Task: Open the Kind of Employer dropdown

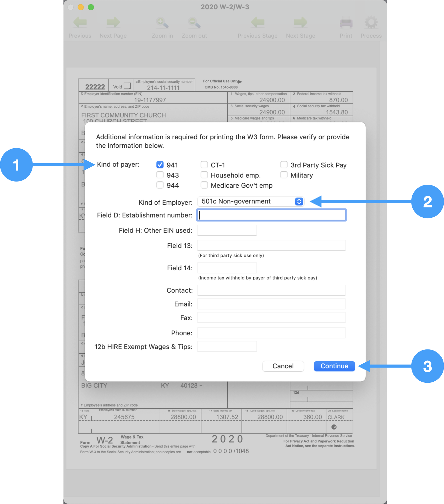Action: coord(250,201)
